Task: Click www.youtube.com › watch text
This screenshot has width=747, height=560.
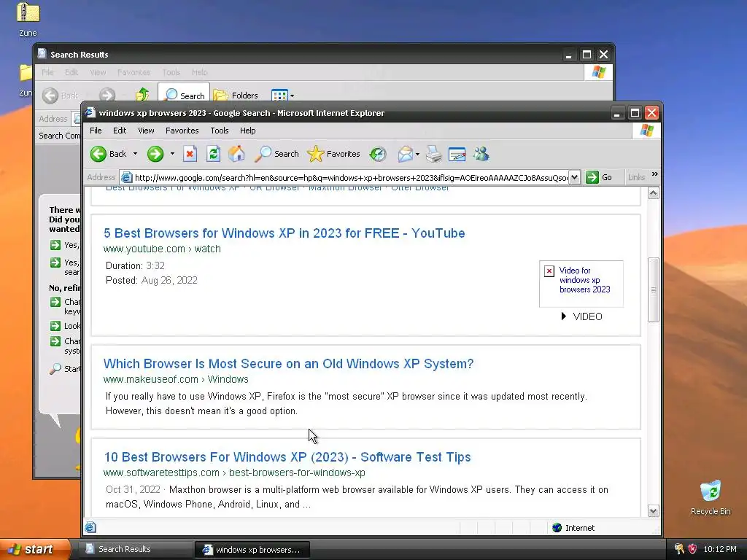Action: 162,249
